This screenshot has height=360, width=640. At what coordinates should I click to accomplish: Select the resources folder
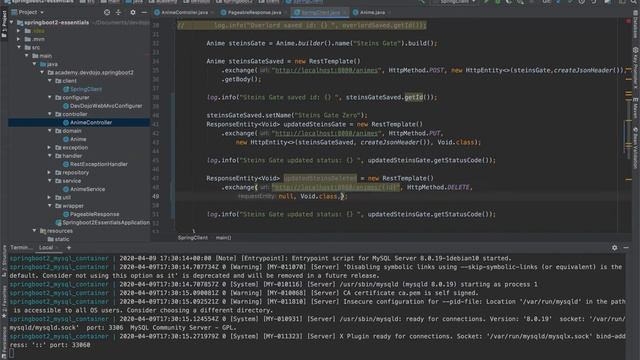[56, 231]
